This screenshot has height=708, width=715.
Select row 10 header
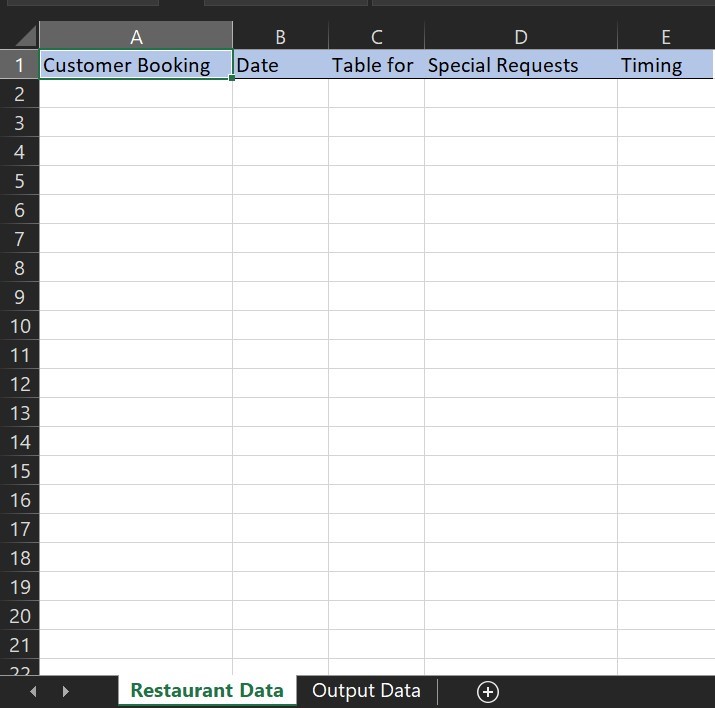click(x=19, y=326)
